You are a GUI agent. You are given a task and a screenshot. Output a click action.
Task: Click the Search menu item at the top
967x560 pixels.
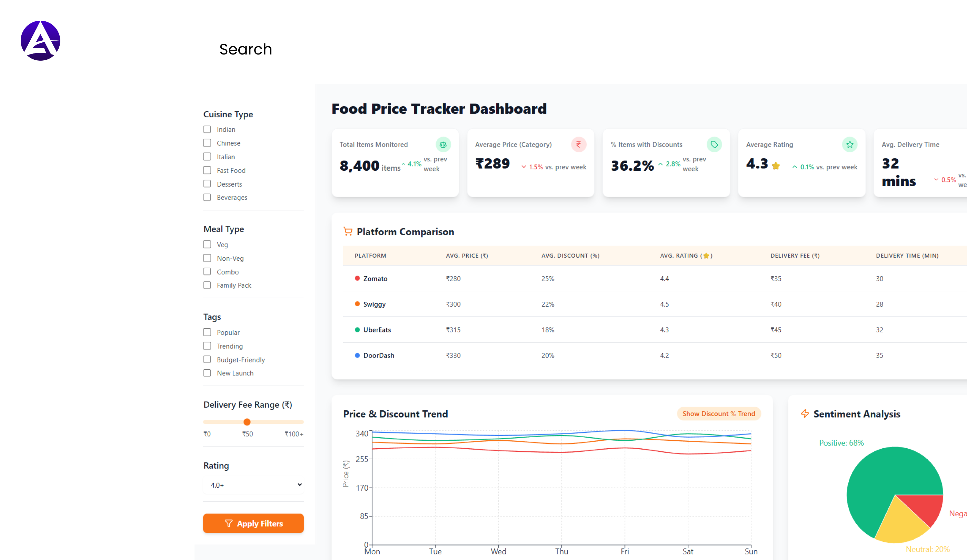coord(246,49)
